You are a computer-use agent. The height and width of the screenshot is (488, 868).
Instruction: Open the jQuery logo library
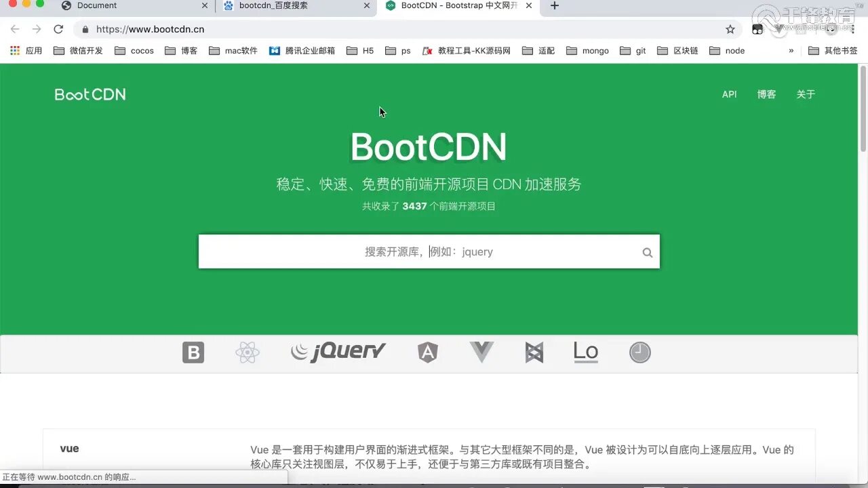click(338, 352)
